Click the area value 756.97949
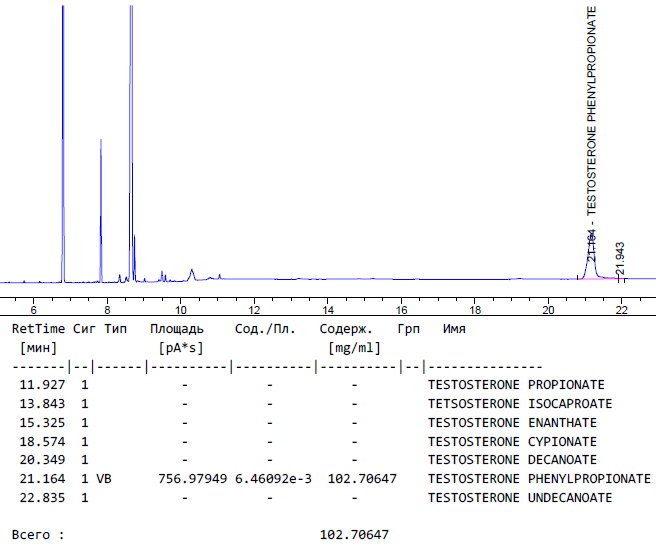Viewport: 656px width, 547px height. click(192, 479)
